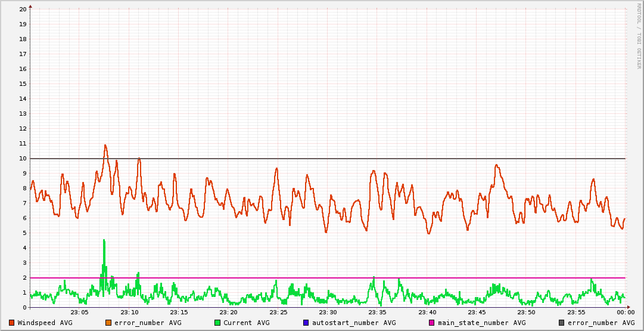The height and width of the screenshot is (331, 644).
Task: Click the autostart_number AVG legend label
Action: (354, 323)
